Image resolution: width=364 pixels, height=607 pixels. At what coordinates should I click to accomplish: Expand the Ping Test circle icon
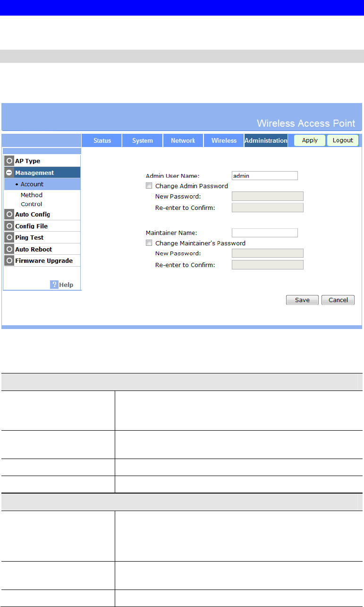point(9,237)
